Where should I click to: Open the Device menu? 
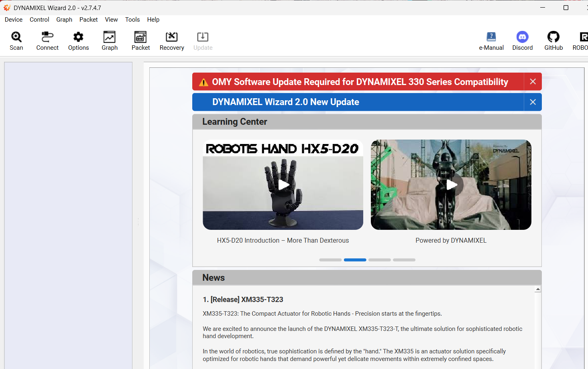[14, 20]
